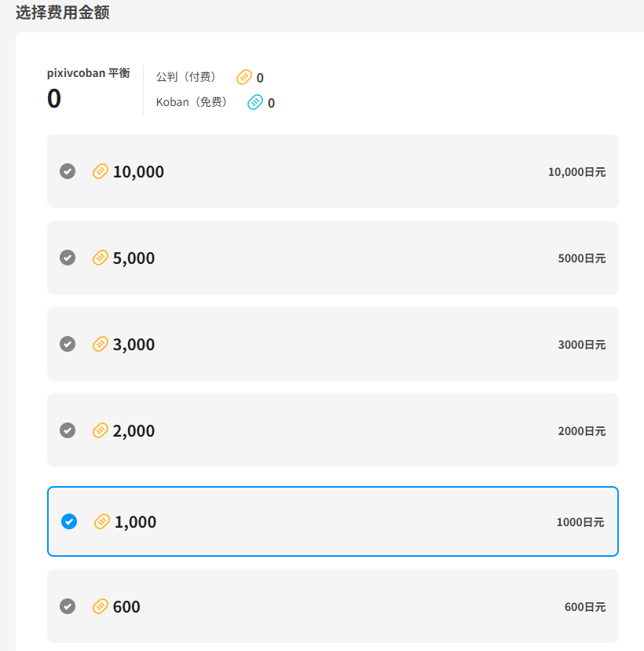Click the orange coin icon beside 10,000

[x=100, y=171]
